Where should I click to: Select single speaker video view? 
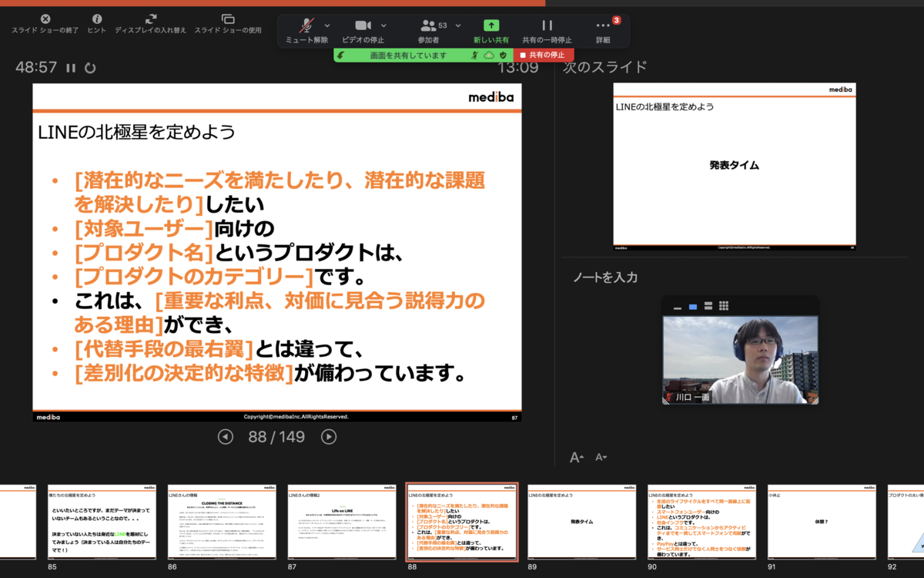[693, 307]
